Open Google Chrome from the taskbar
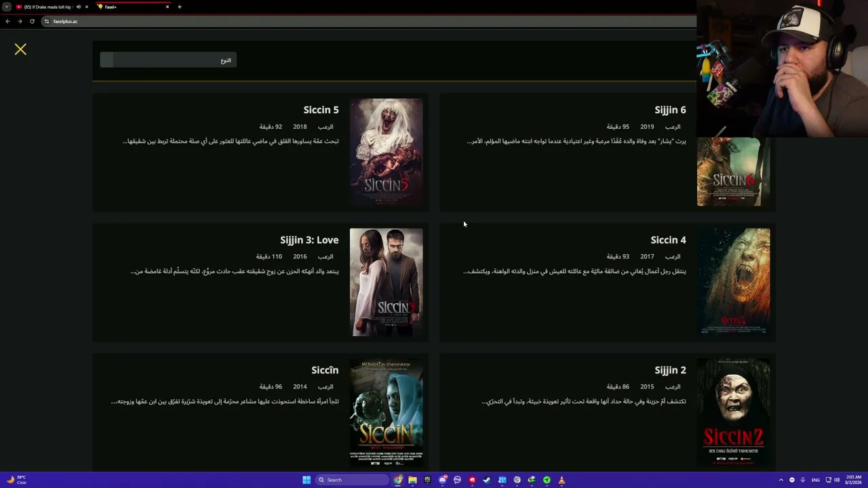868x488 pixels. click(398, 480)
